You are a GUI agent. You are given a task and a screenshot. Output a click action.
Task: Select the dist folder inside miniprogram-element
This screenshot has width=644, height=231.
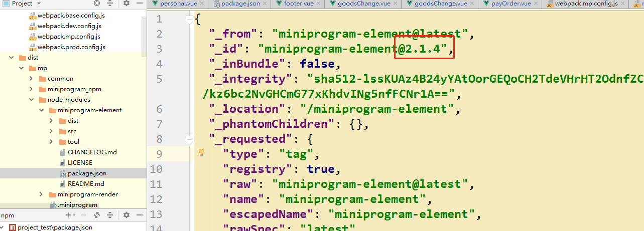point(73,121)
